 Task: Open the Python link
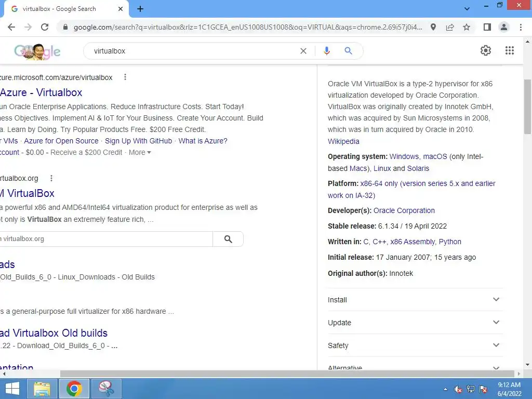click(x=450, y=242)
